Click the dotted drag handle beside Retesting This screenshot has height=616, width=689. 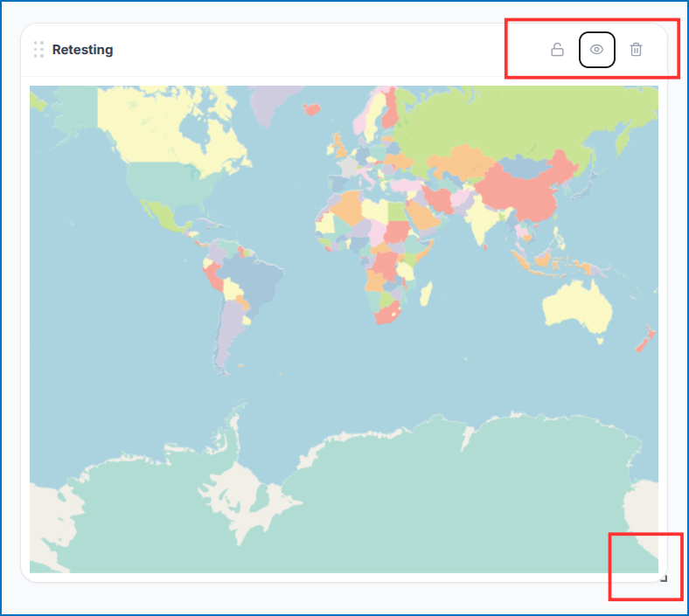(38, 50)
